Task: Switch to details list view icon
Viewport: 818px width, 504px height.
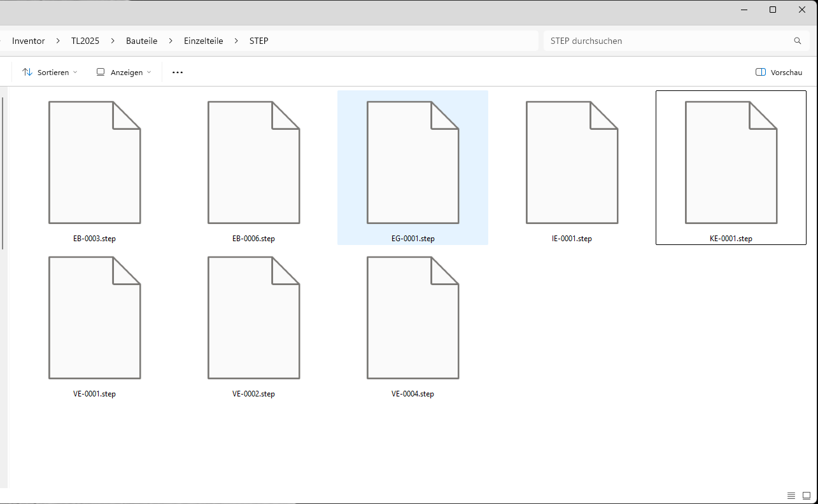Action: tap(791, 496)
